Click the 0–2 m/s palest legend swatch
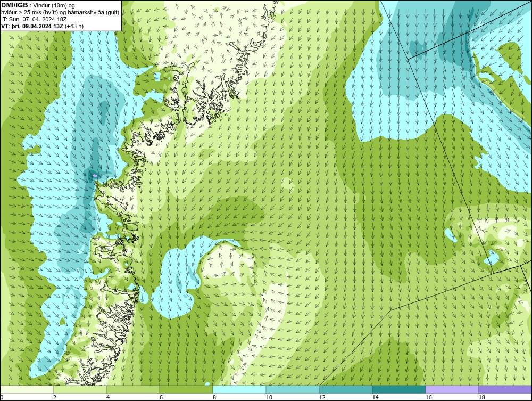Viewport: 532px width, 401px height. coord(27,389)
